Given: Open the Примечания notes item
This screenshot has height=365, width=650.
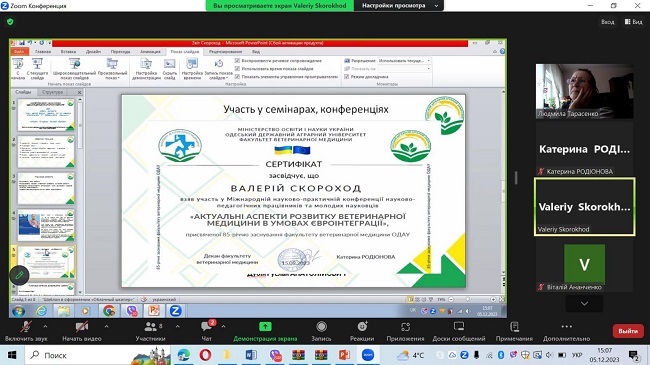Looking at the screenshot, I should click(x=514, y=331).
